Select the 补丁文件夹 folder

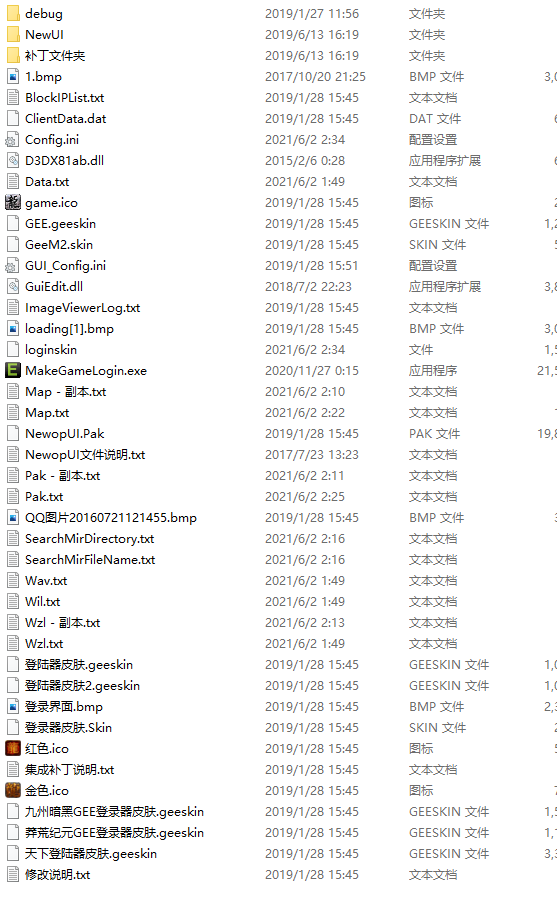[55, 56]
